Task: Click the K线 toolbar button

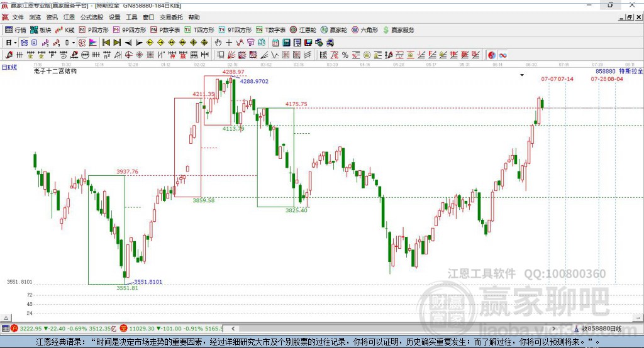Action: [65, 30]
